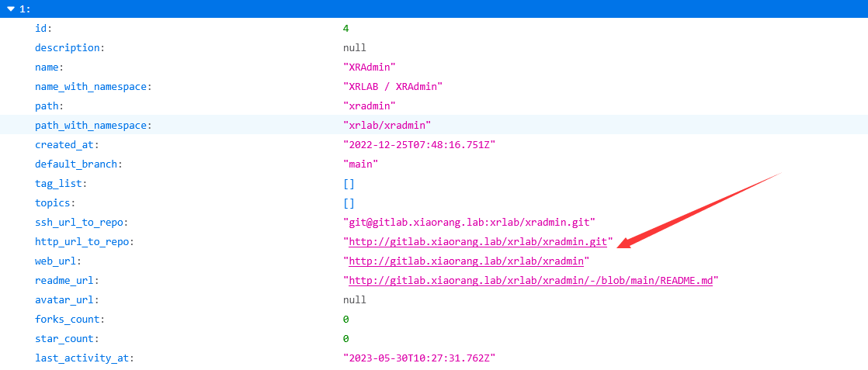Click the id value 4

[345, 28]
